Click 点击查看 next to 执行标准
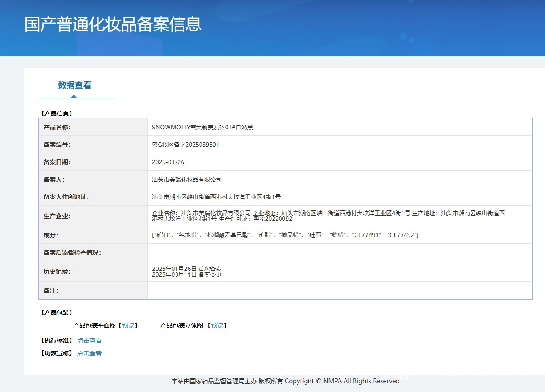 (89, 341)
